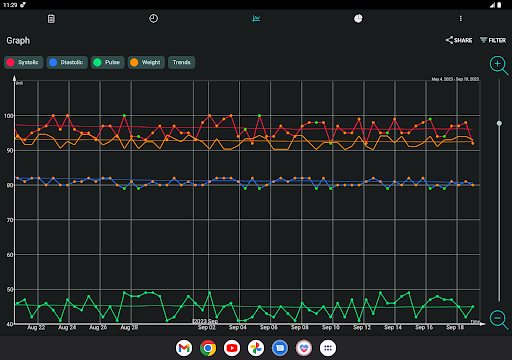The height and width of the screenshot is (360, 512).
Task: Open the records list tab icon
Action: point(51,19)
